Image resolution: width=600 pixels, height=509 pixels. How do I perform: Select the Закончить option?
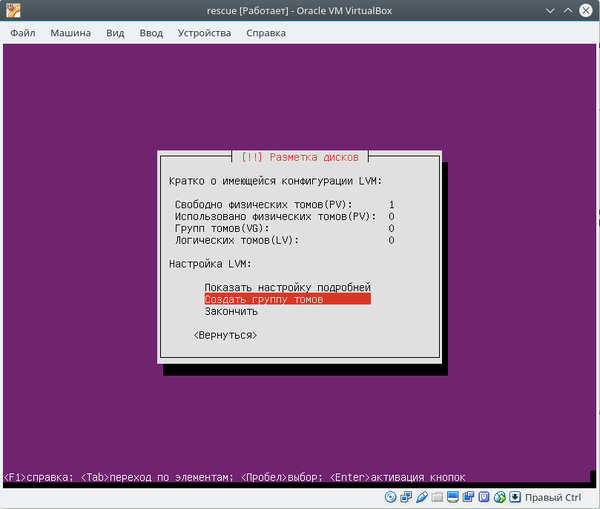(x=231, y=312)
